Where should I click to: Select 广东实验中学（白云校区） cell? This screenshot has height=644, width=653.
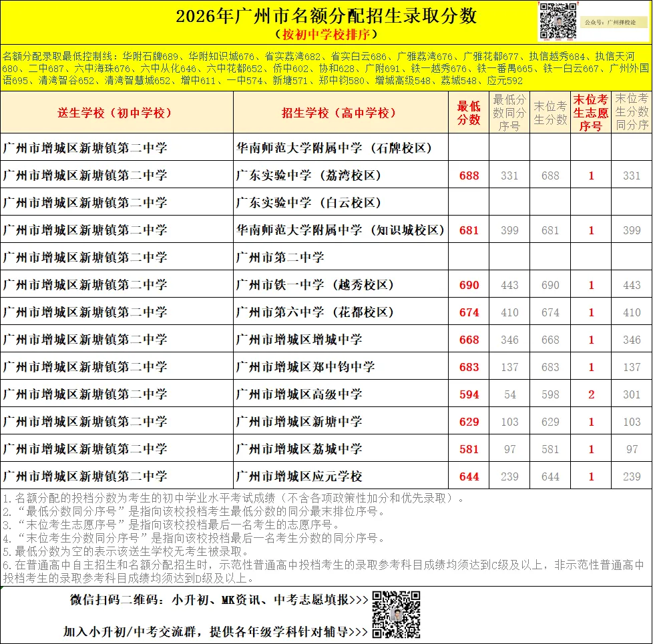341,202
